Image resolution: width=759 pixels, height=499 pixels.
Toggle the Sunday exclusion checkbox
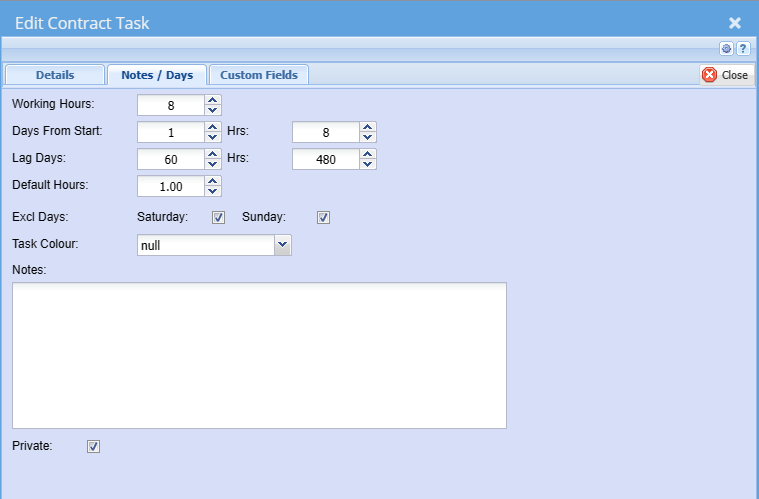(323, 217)
